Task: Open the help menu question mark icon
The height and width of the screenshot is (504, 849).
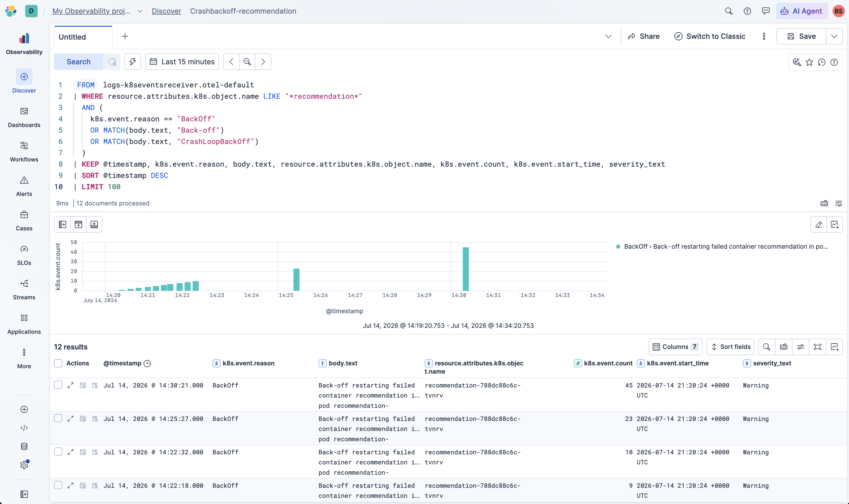Action: click(747, 11)
